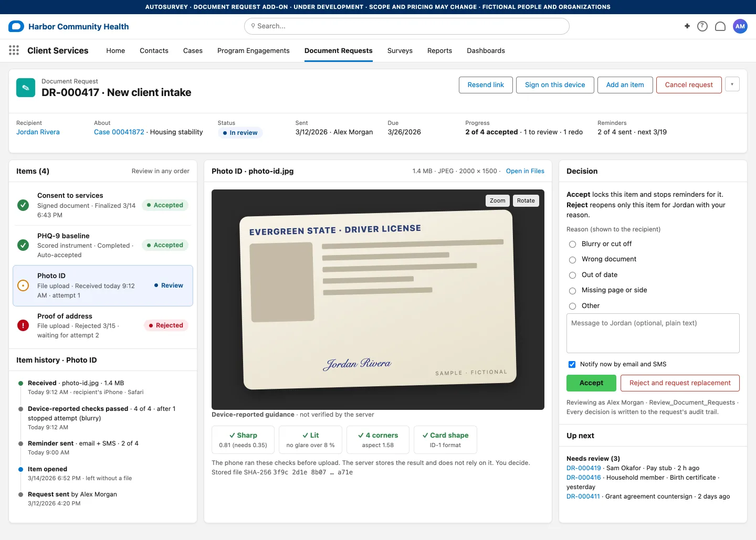Uncheck Notify now by email and SMS
Screen dimensions: 756x540
pos(572,364)
